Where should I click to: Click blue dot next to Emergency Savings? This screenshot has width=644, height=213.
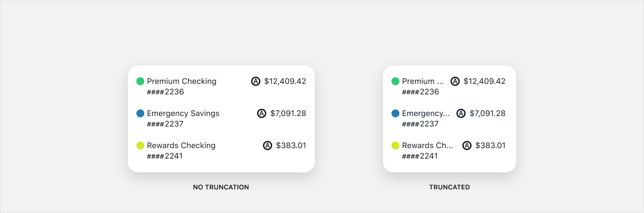point(140,113)
